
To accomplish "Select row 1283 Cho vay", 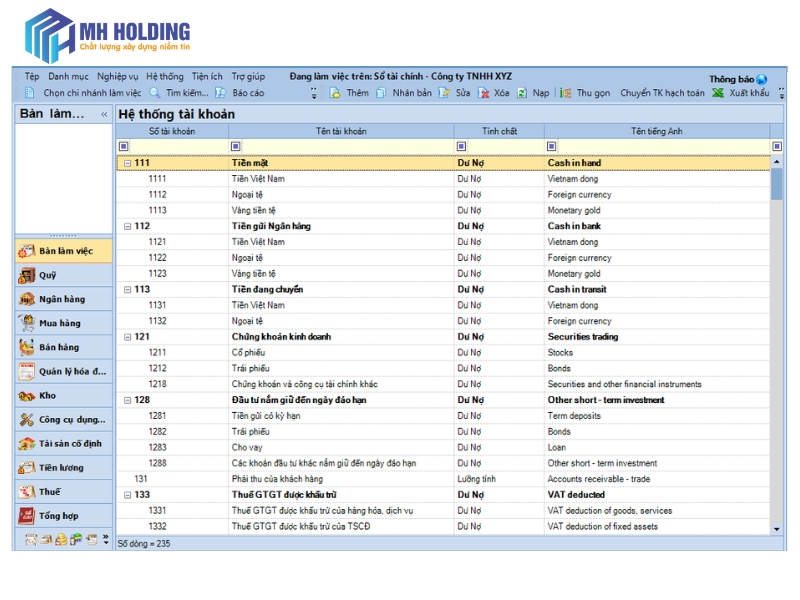I will pos(443,447).
